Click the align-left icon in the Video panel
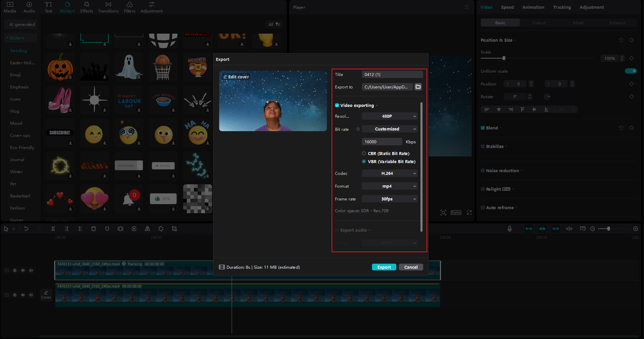The width and height of the screenshot is (644, 339). (487, 109)
